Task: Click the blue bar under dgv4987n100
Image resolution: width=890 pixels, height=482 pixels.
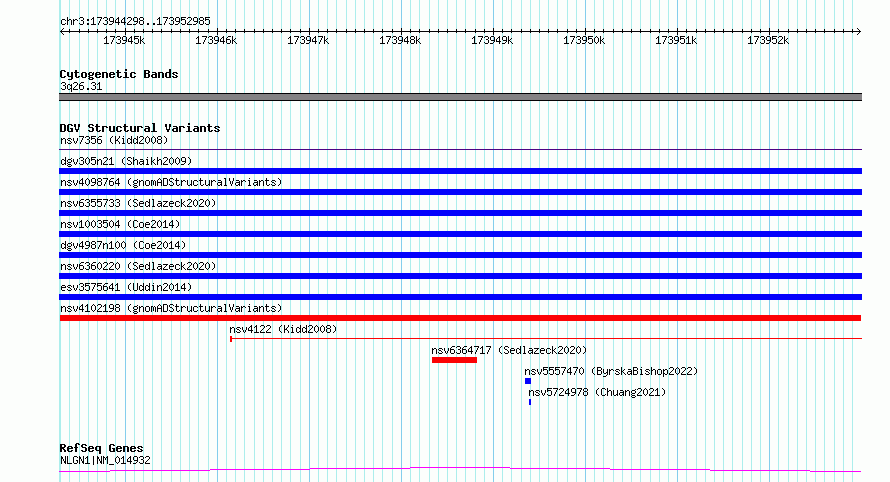Action: pyautogui.click(x=460, y=255)
